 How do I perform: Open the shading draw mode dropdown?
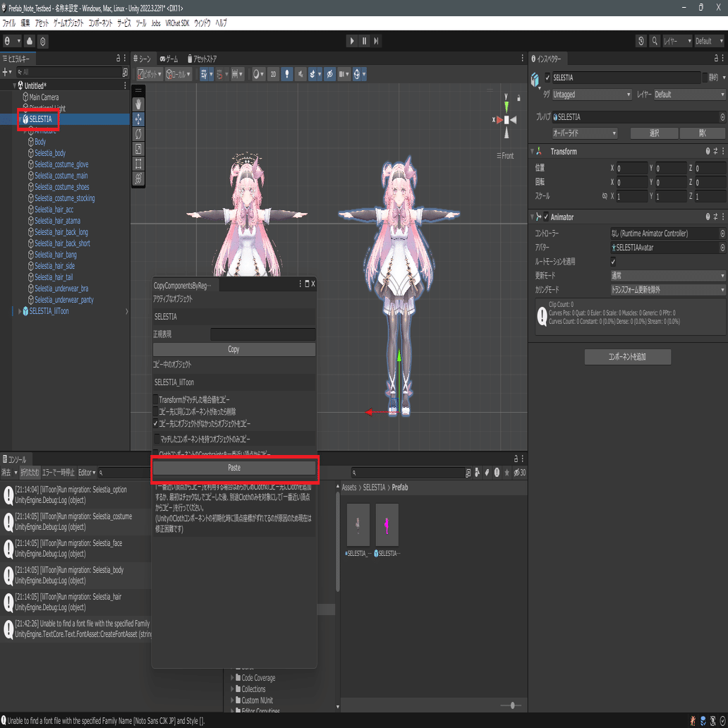pyautogui.click(x=258, y=74)
